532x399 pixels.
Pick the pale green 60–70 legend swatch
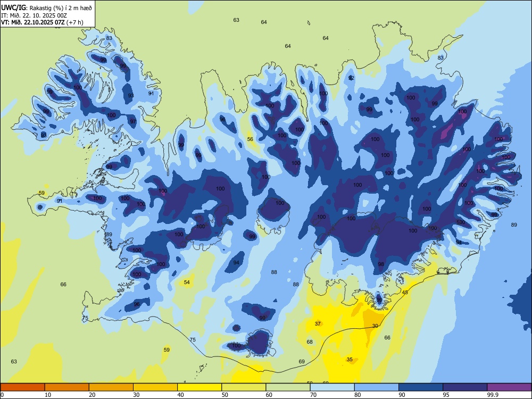click(x=288, y=387)
